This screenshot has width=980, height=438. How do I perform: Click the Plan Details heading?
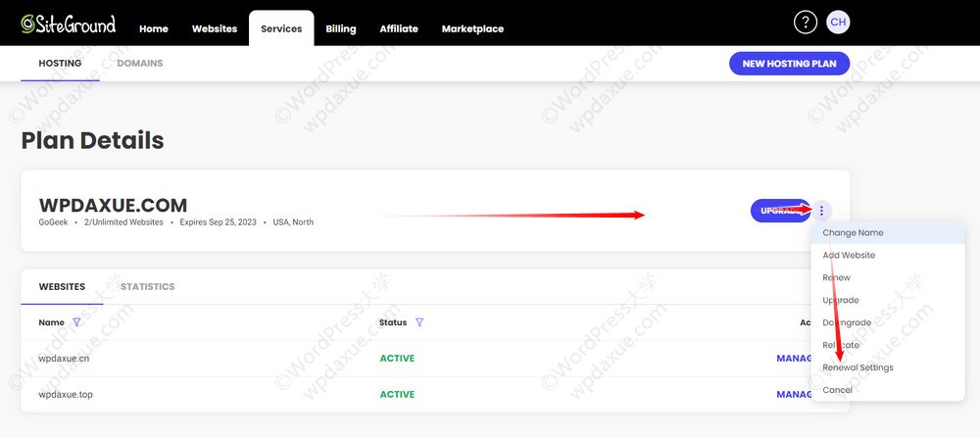pos(92,140)
